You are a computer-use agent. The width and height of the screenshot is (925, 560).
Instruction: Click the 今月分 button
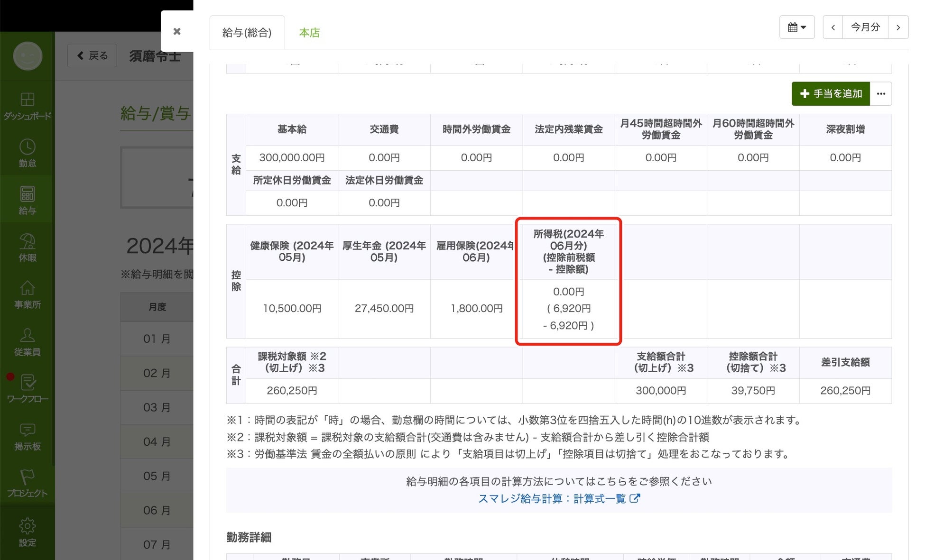[x=865, y=28]
